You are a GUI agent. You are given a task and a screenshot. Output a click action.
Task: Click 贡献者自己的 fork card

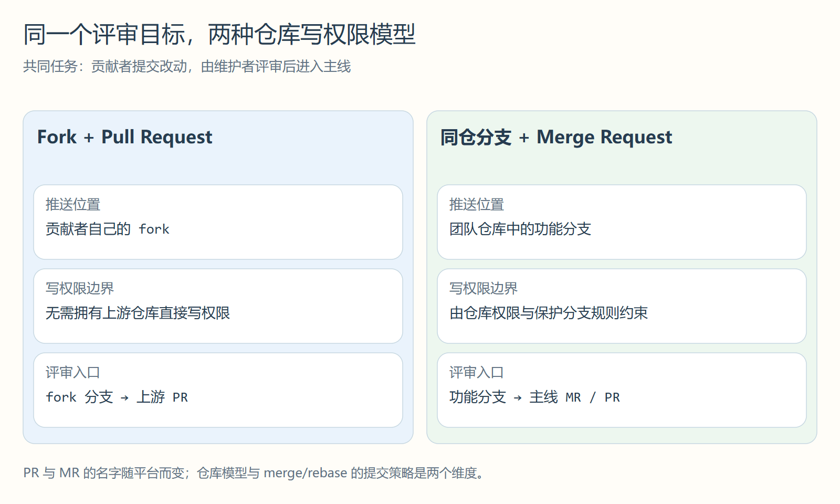[218, 222]
